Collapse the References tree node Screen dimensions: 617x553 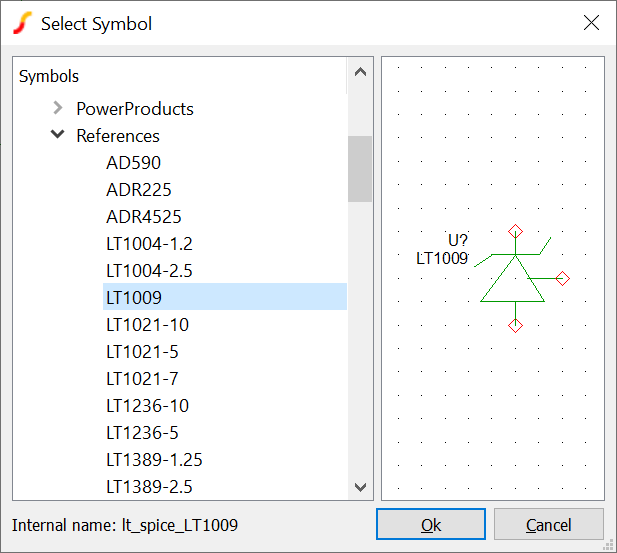(58, 135)
